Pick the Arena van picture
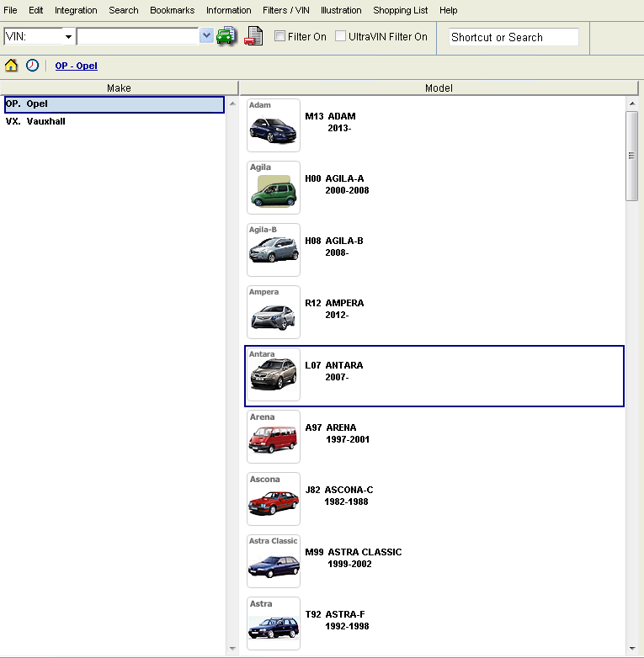 click(273, 437)
